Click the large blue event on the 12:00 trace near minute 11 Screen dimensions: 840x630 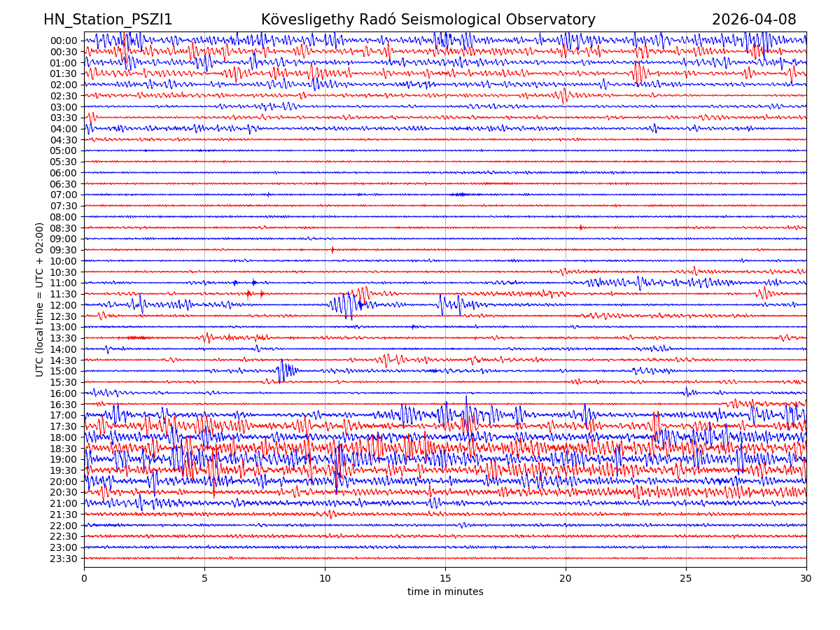pos(344,304)
